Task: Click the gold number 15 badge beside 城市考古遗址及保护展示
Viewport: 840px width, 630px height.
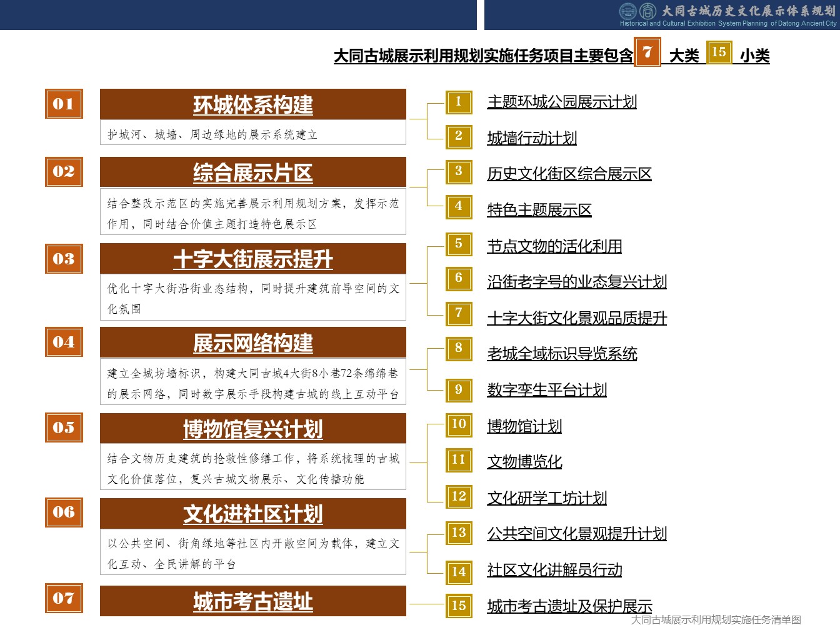Action: [459, 606]
